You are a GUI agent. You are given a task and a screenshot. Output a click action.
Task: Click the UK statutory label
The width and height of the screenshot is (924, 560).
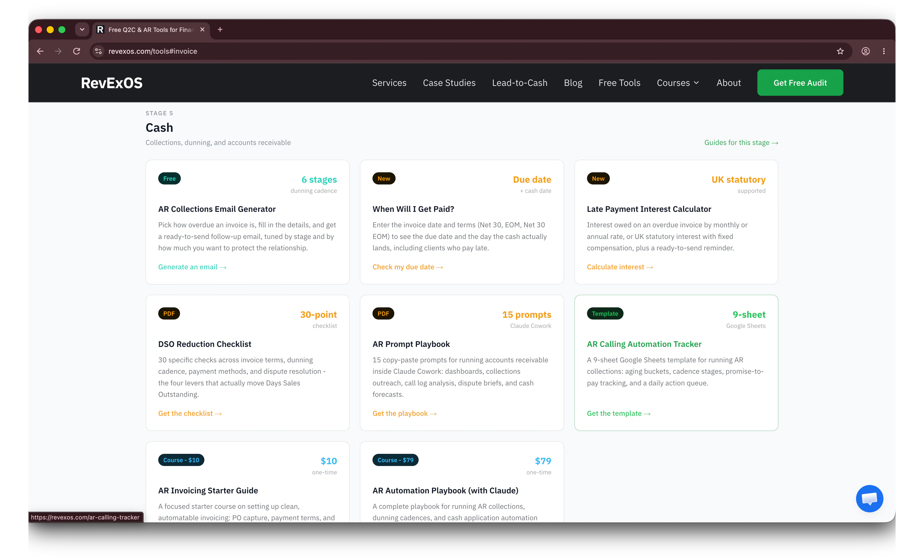[x=738, y=180]
